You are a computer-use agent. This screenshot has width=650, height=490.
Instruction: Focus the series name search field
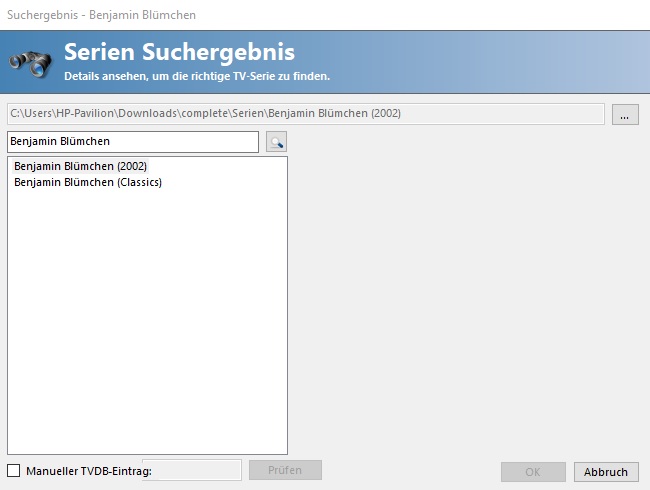[x=133, y=142]
